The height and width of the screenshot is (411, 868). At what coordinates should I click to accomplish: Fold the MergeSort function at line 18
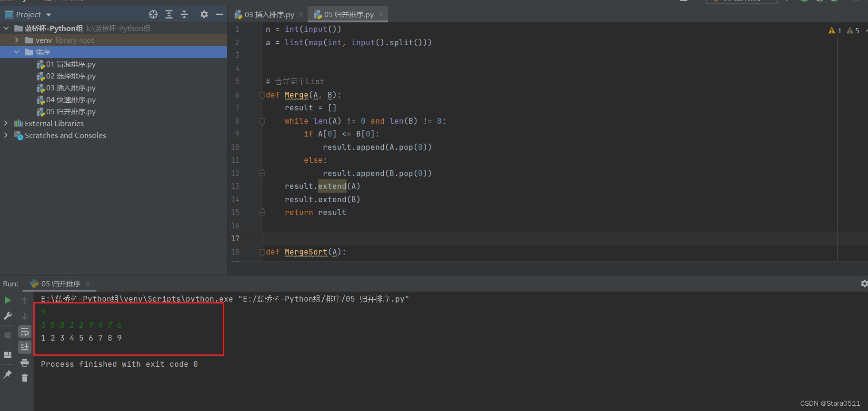(x=262, y=252)
